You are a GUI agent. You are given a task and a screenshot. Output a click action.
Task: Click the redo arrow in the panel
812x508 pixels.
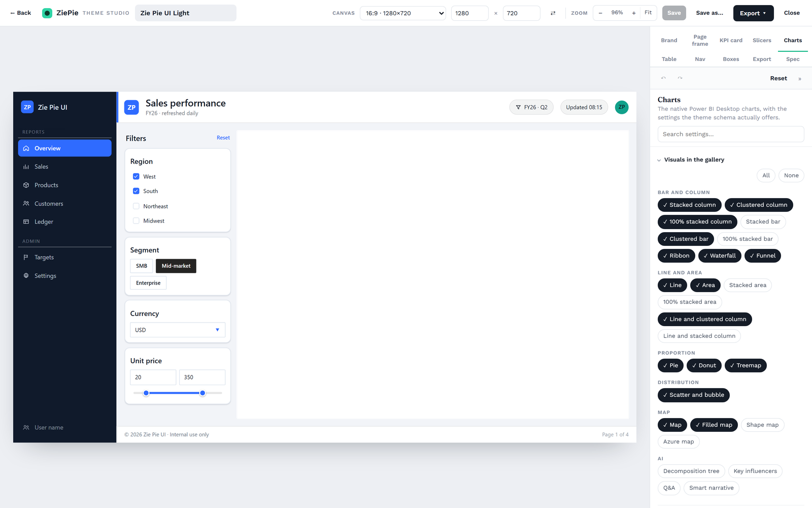680,78
